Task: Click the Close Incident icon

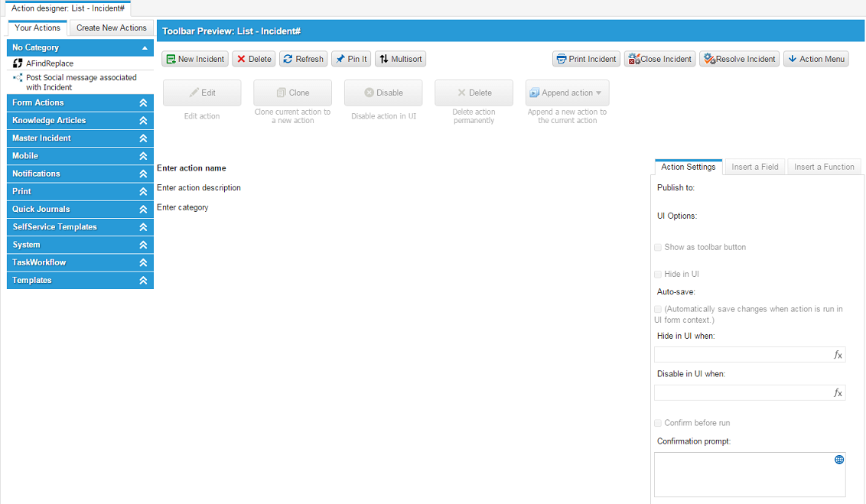Action: pyautogui.click(x=633, y=59)
